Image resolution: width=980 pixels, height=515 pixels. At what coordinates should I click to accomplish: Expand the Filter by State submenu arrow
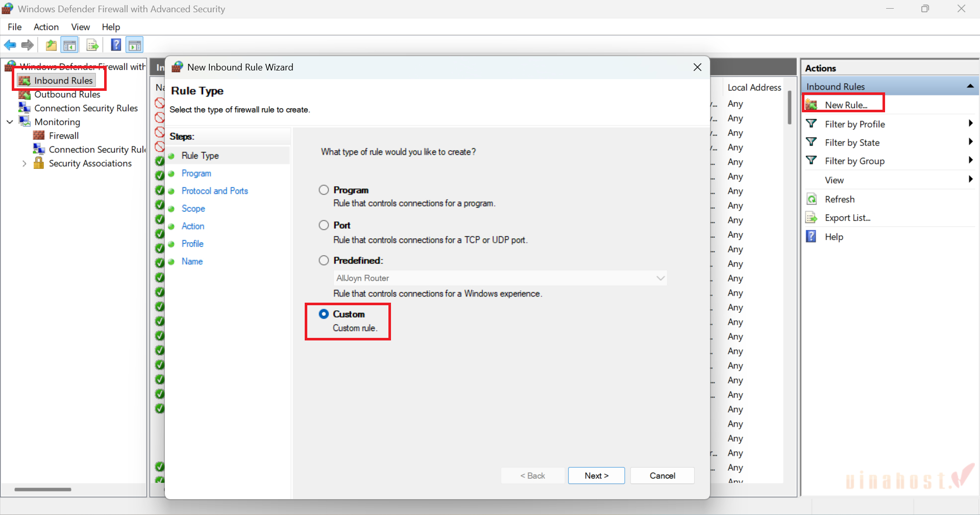point(970,142)
